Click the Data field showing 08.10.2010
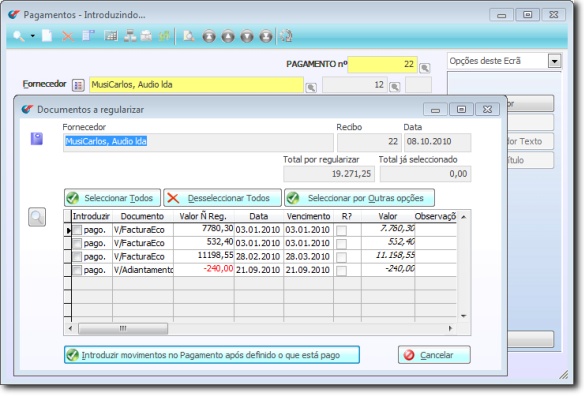Screen dimensions: 584x397 [438, 142]
